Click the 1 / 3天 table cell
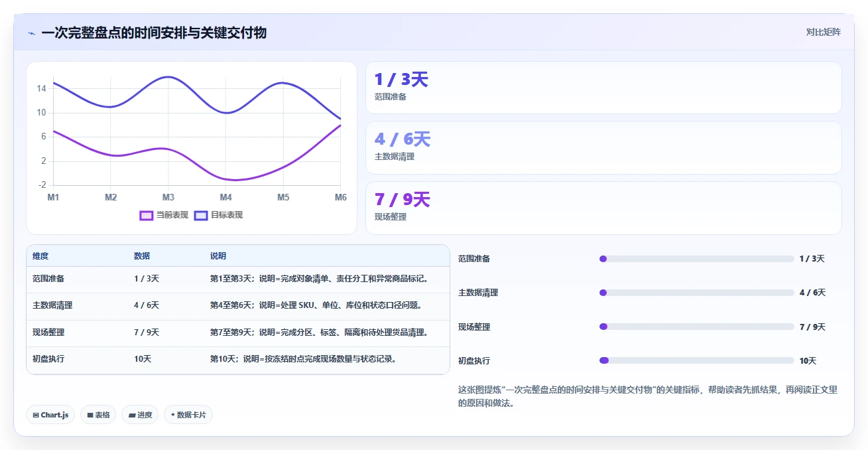Viewport: 868px width, 450px height. (x=147, y=279)
